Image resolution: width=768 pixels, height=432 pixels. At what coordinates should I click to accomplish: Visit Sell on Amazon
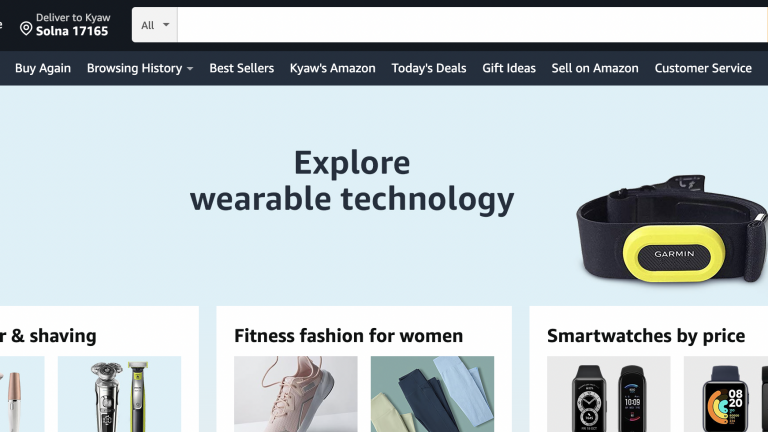[x=595, y=68]
